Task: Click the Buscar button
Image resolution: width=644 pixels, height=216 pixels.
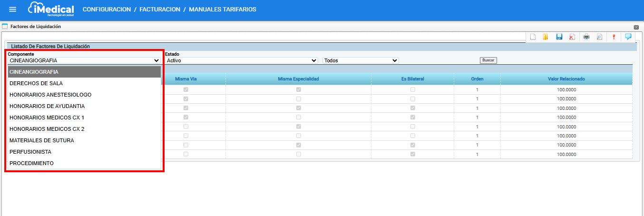Action: 488,60
